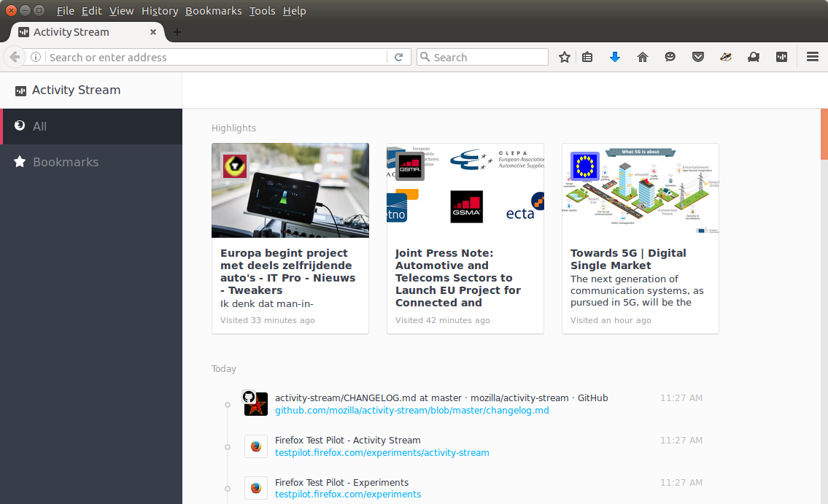Click the GitHub favicon in Today list
The width and height of the screenshot is (828, 504).
(x=249, y=397)
